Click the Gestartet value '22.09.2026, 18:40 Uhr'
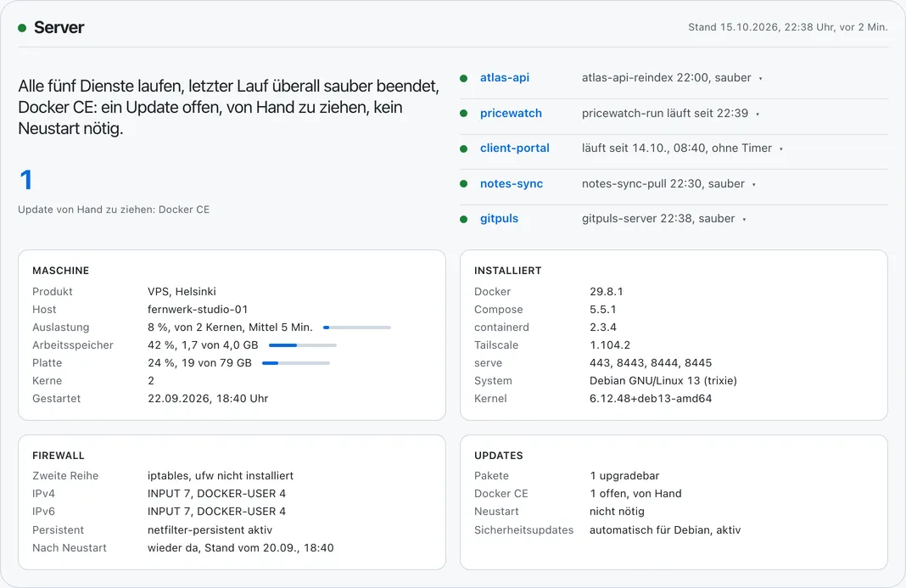 208,398
